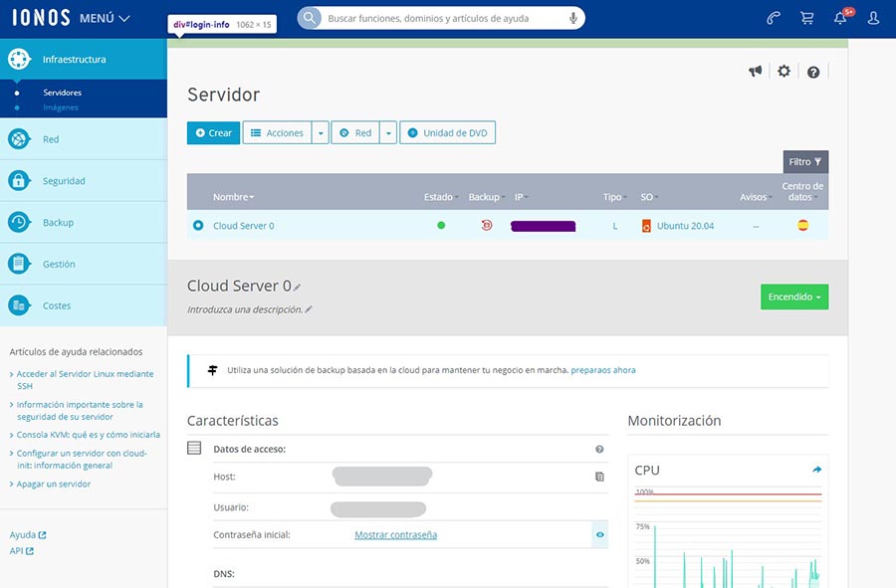Expand the Acciones dropdown arrow
This screenshot has width=896, height=588.
tap(320, 133)
